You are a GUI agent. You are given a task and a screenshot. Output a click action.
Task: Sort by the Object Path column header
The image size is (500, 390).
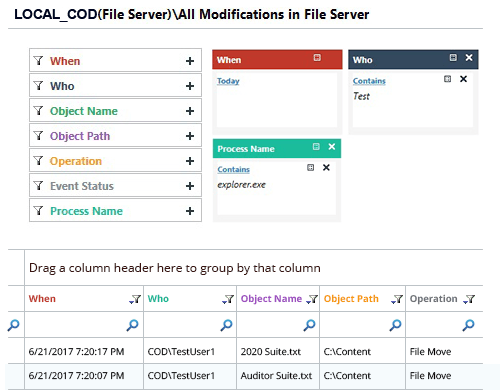pyautogui.click(x=351, y=299)
